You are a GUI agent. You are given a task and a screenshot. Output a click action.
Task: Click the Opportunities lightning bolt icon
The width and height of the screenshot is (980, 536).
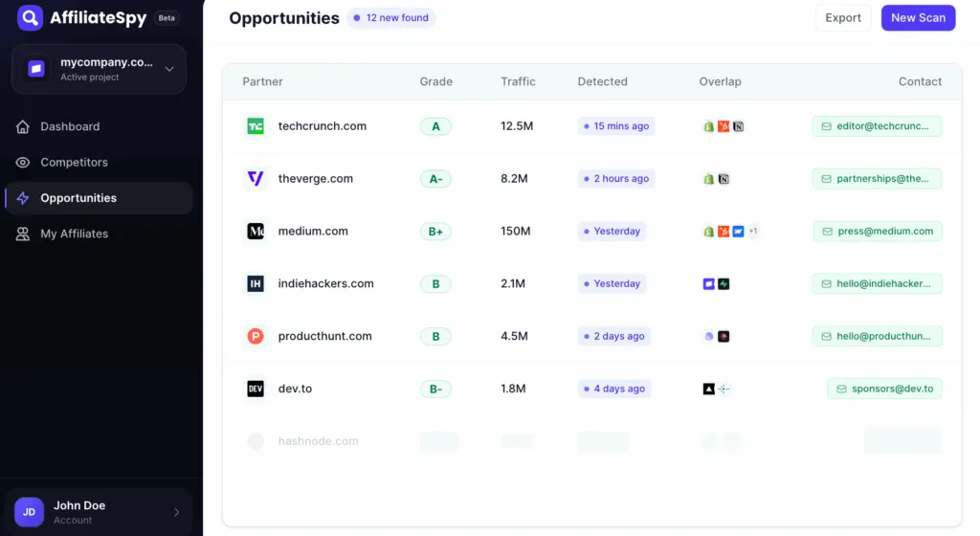coord(23,198)
